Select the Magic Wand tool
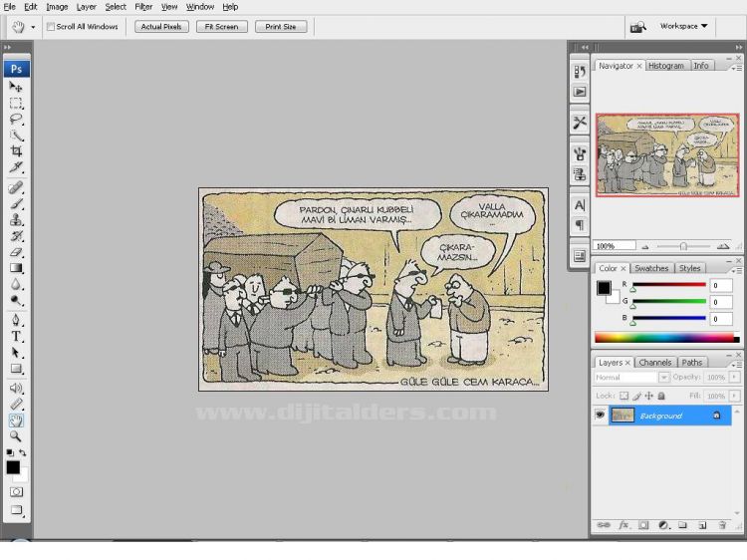The image size is (747, 560). click(x=16, y=136)
